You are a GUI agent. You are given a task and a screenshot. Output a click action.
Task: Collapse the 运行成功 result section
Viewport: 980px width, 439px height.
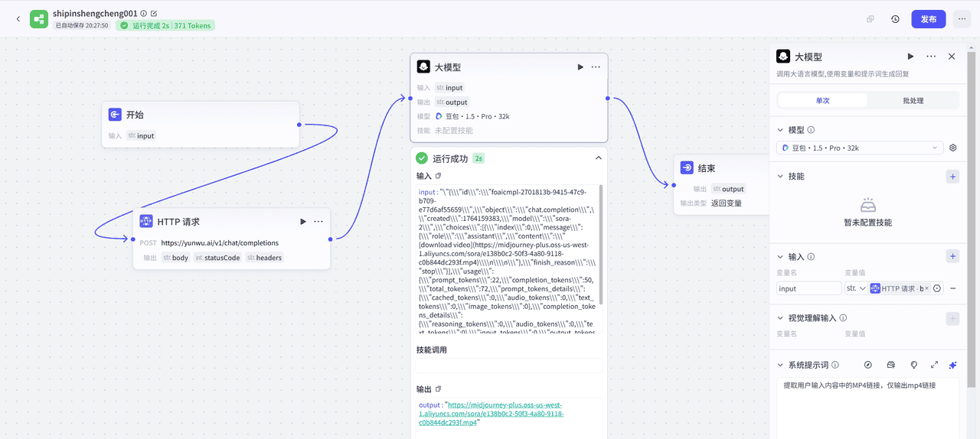tap(598, 158)
